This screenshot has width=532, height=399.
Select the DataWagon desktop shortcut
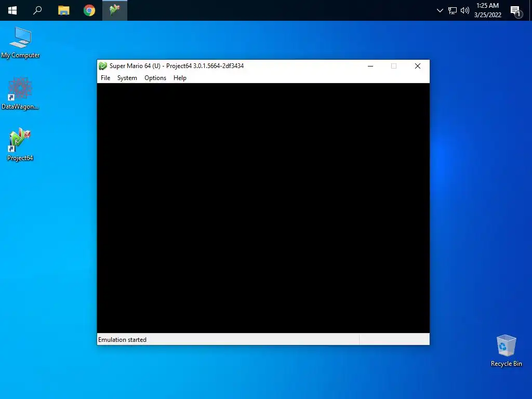click(x=20, y=94)
